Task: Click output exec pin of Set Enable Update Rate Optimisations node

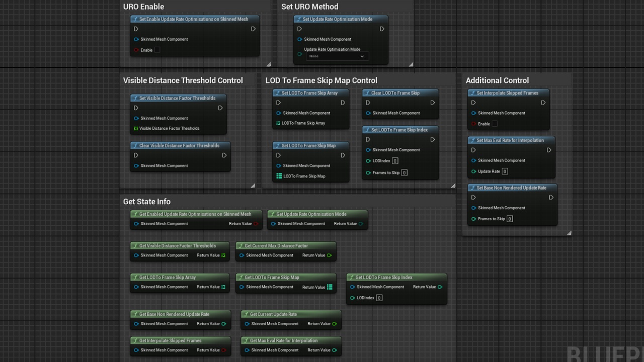Action: click(x=253, y=29)
